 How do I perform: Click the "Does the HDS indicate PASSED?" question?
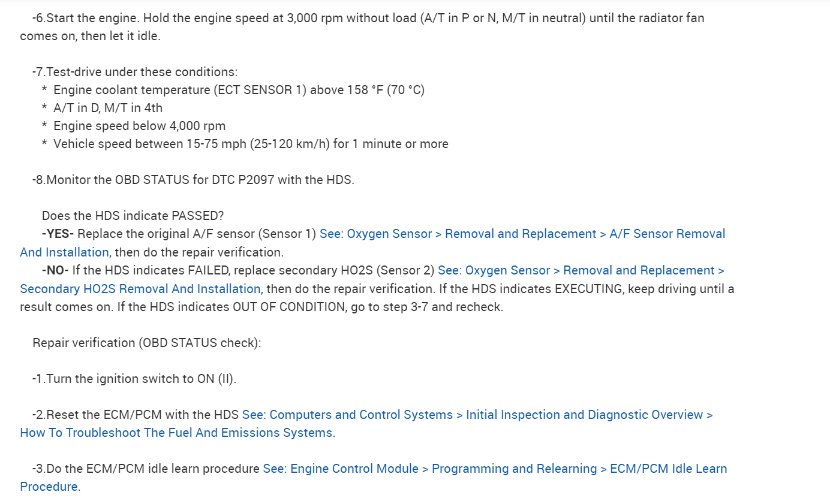(x=133, y=216)
